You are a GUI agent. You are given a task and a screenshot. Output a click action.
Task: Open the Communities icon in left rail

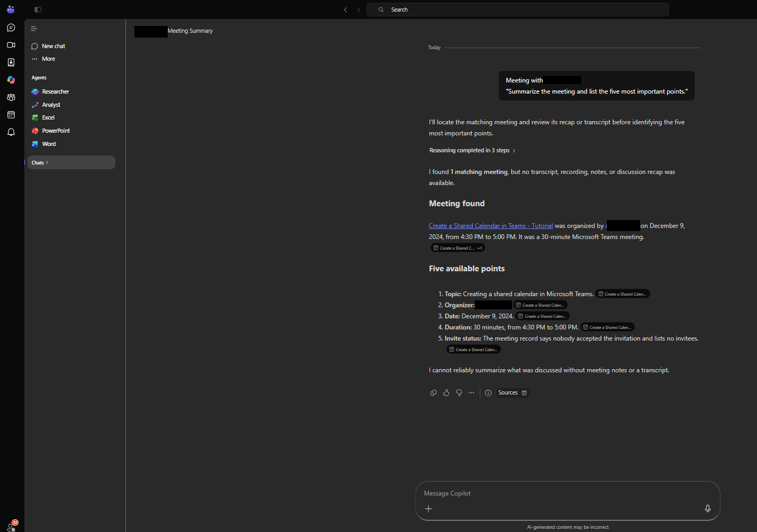tap(11, 97)
